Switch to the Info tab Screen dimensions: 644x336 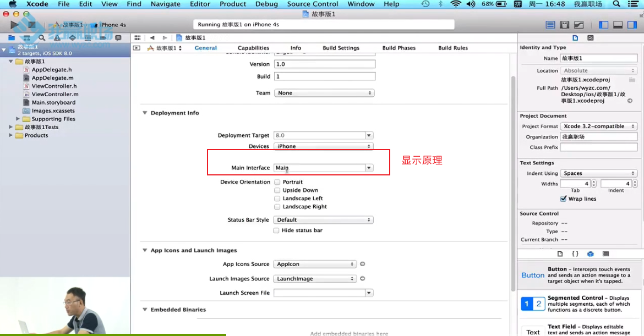[296, 48]
